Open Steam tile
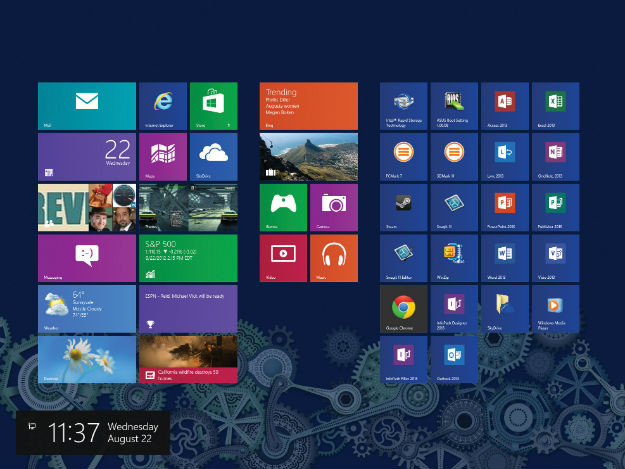625x469 pixels. point(404,207)
